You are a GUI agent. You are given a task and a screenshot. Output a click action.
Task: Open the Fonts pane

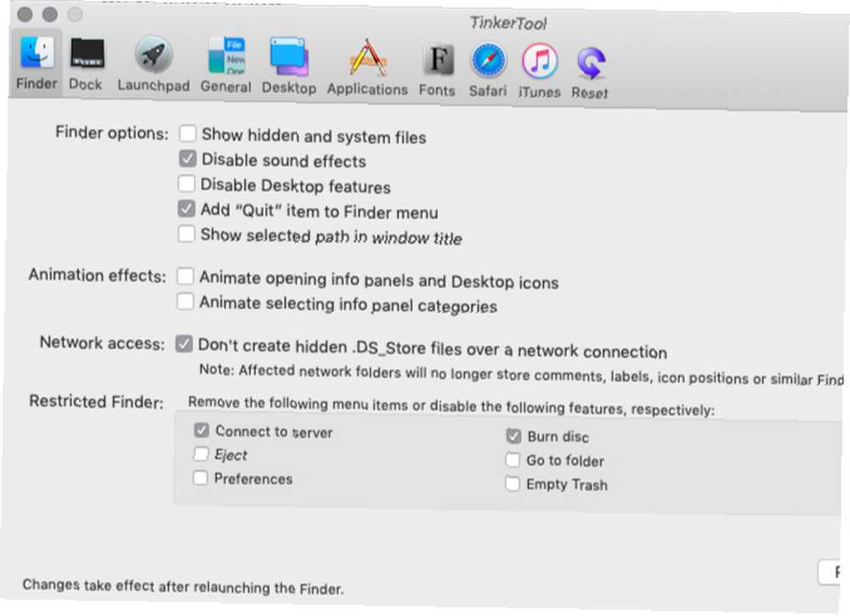coord(437,71)
